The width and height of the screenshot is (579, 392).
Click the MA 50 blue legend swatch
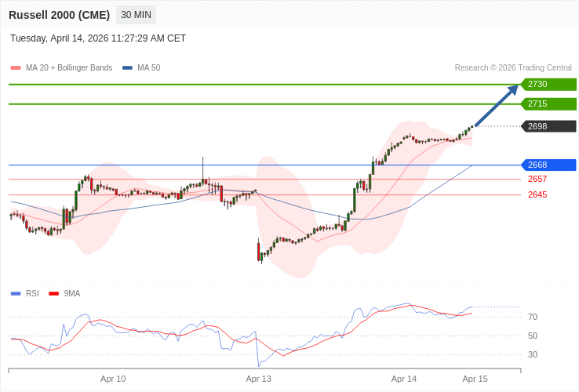pos(127,68)
